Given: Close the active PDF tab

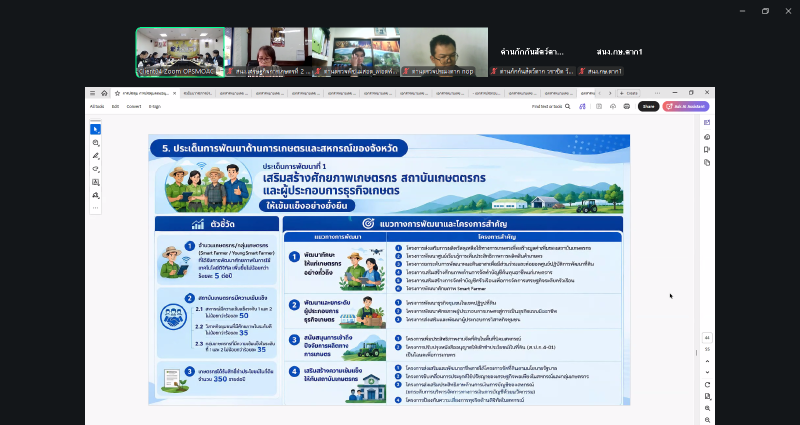Looking at the screenshot, I should 174,93.
